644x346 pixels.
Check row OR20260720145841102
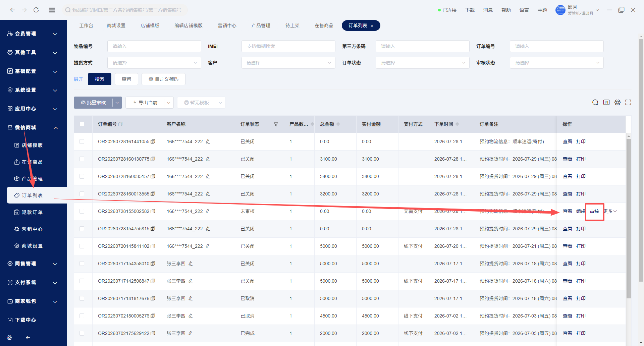[x=82, y=246]
